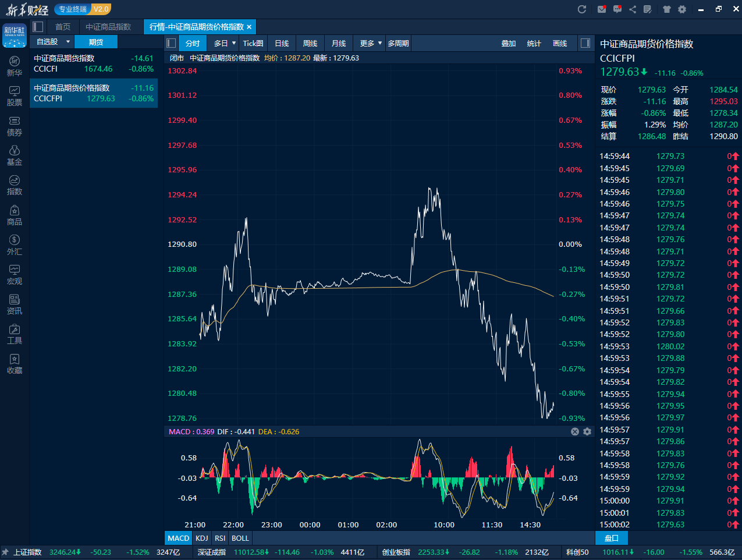Screen dimensions: 742x560
Task: Select CCICFI row in futures list
Action: 93,63
